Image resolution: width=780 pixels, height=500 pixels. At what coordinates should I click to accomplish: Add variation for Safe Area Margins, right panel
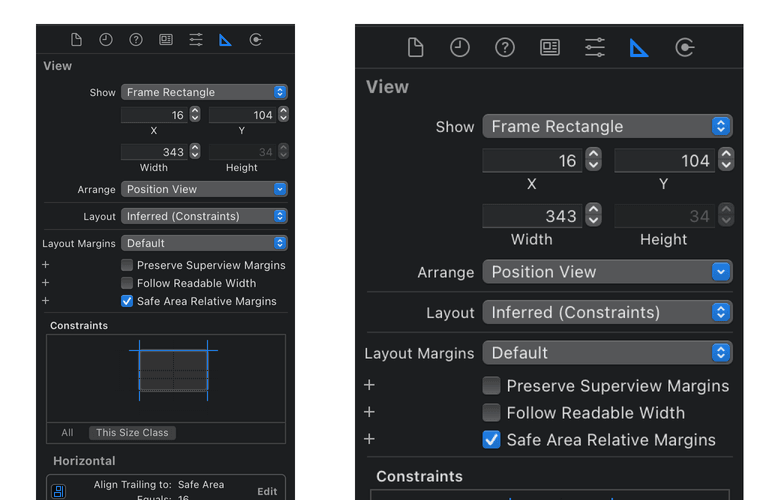(x=369, y=439)
